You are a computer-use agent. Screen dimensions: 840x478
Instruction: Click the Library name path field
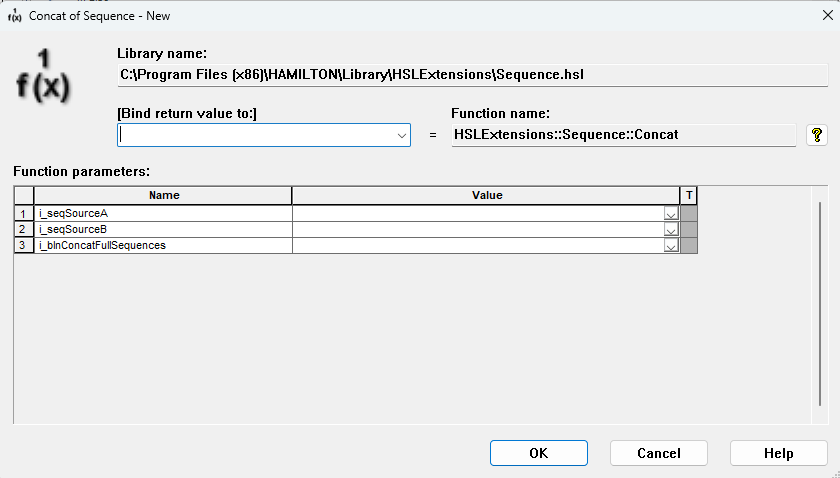pos(472,75)
